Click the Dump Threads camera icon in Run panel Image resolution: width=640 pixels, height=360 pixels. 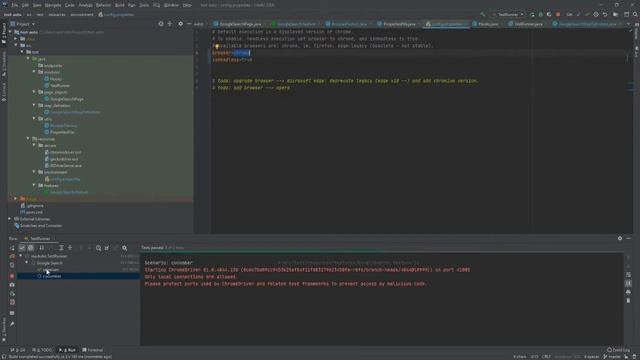pos(12,285)
